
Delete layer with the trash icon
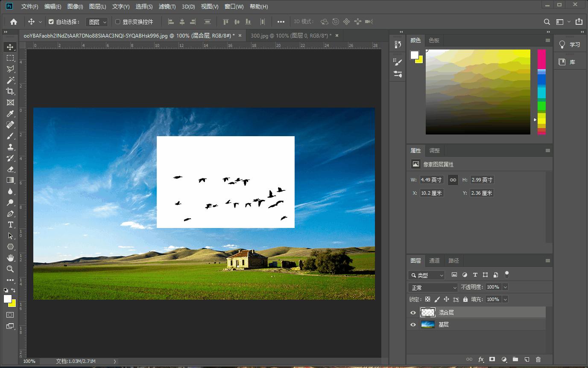click(x=538, y=359)
